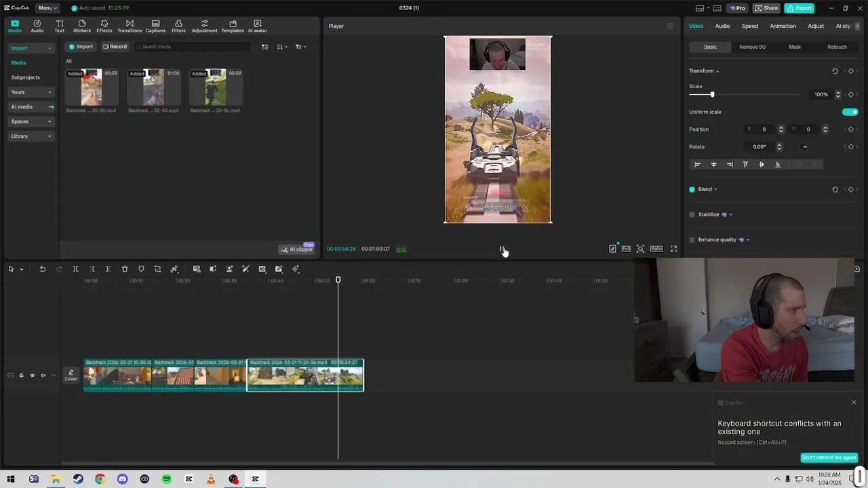Open the AI clipper button
The height and width of the screenshot is (488, 868).
(297, 249)
